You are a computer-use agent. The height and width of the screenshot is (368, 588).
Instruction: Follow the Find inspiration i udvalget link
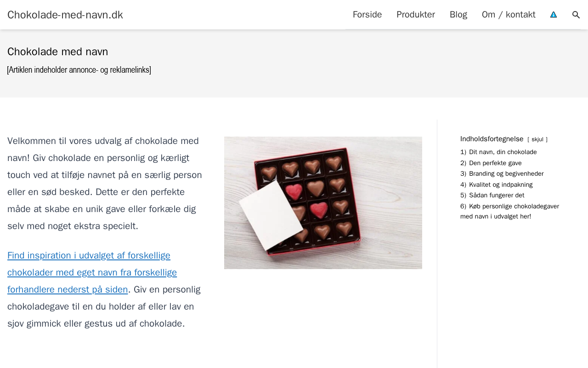92,272
